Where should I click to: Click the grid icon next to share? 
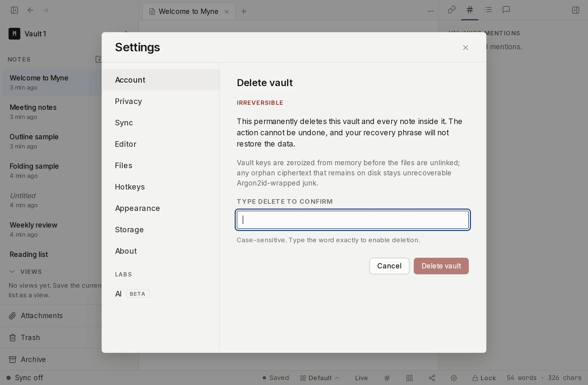click(x=409, y=378)
